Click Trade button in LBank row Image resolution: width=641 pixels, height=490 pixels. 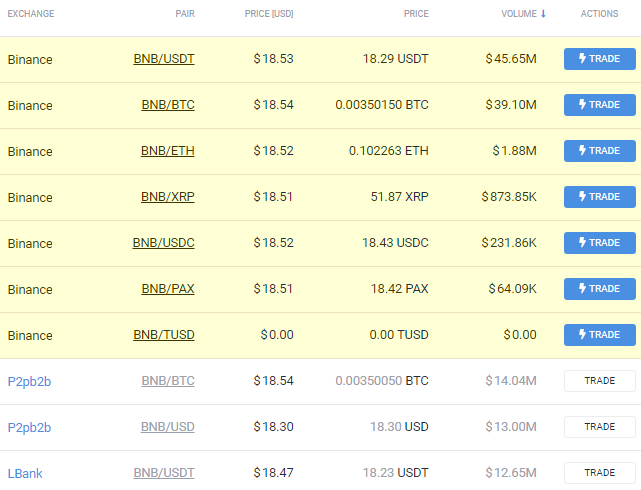tap(600, 473)
